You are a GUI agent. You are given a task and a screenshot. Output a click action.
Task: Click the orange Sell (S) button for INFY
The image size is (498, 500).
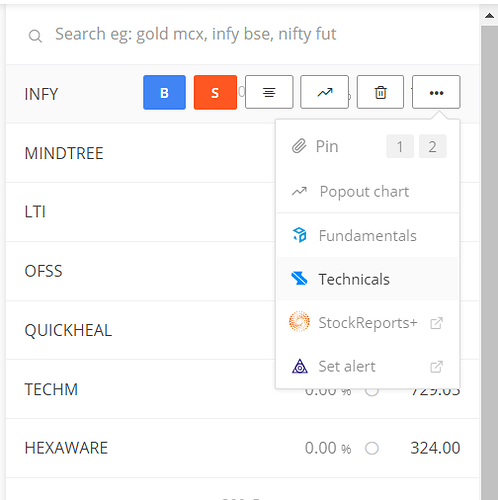215,92
